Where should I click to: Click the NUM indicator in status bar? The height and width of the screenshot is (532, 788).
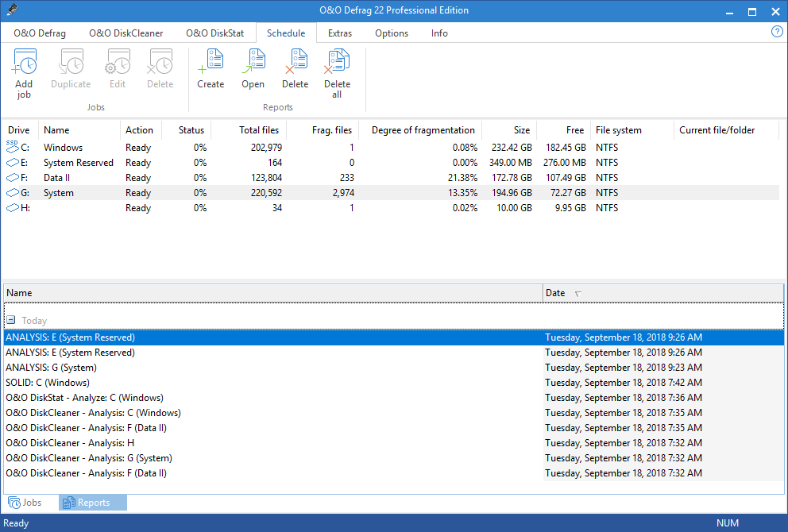pos(727,523)
